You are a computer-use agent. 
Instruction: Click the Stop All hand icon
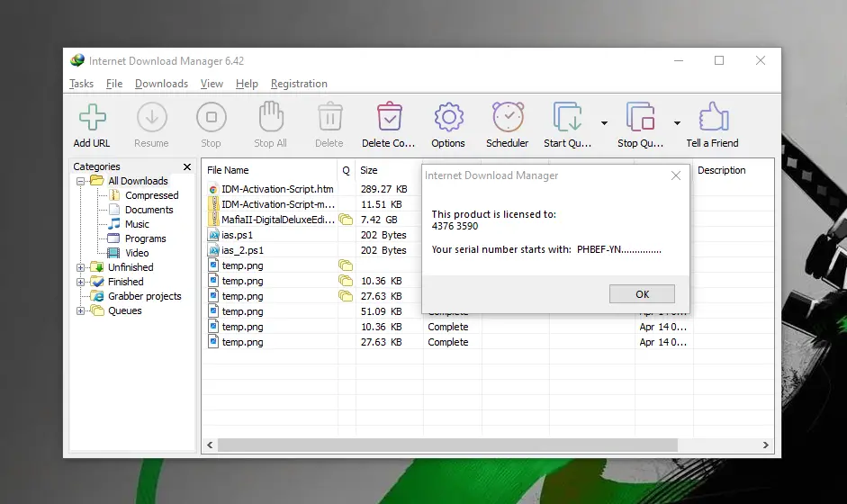pyautogui.click(x=271, y=116)
